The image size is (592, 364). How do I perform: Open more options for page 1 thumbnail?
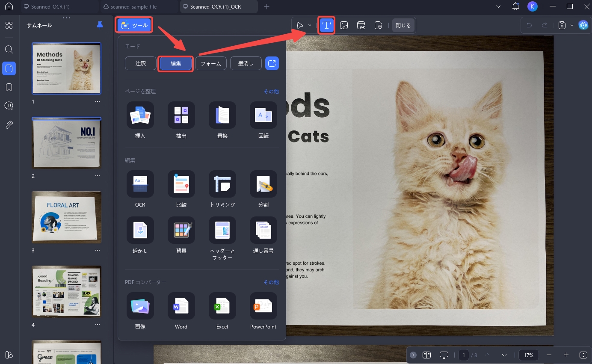click(98, 102)
